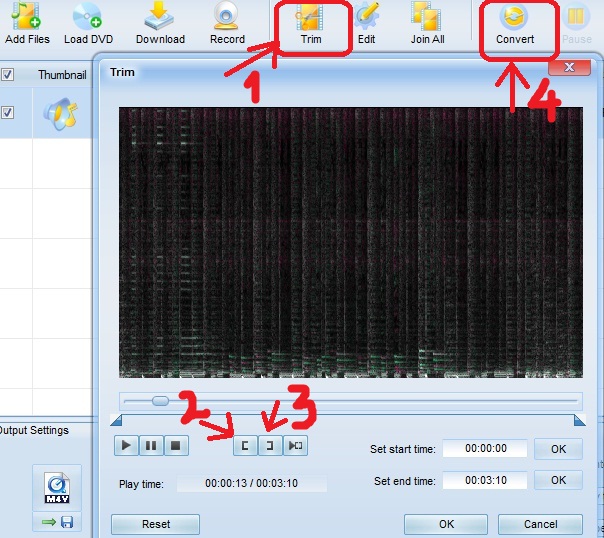Select the Trim tool in toolbar
604x538 pixels.
(x=311, y=22)
